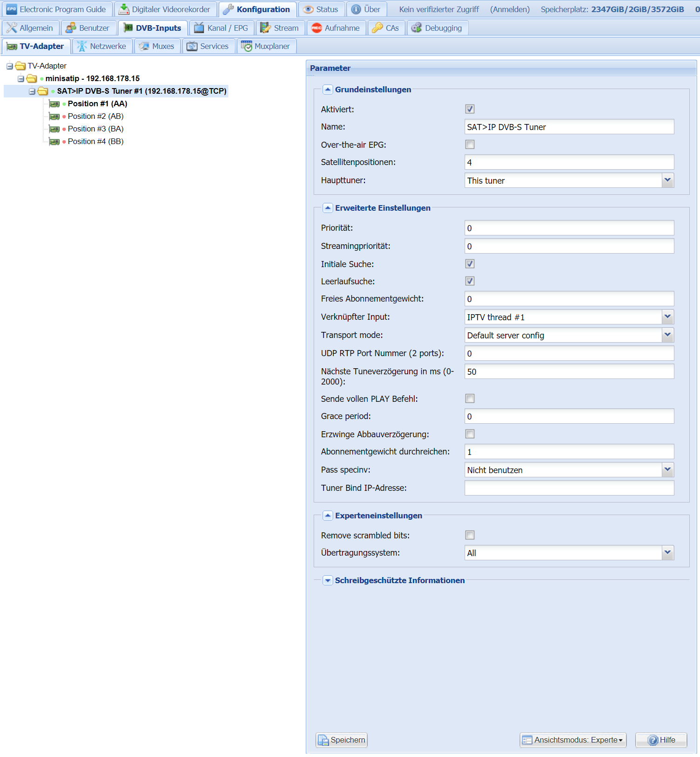Click the Satellitenpositionen input field
Viewport: 700px width, 757px height.
569,162
